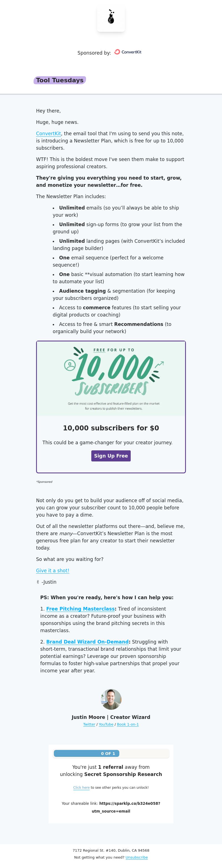Open Brand Deal Wizard On-Demand link
The width and height of the screenshot is (222, 868).
pos(87,642)
